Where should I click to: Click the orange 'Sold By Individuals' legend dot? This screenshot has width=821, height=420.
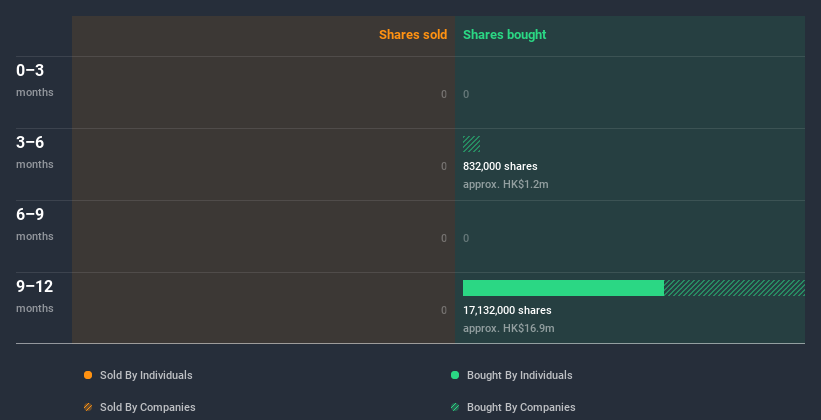pos(88,375)
